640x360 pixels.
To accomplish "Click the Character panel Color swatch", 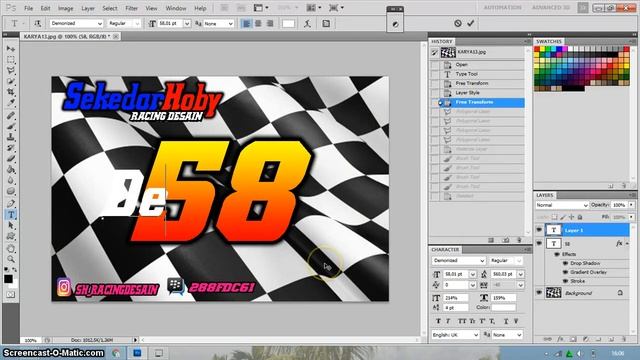I will tap(504, 307).
